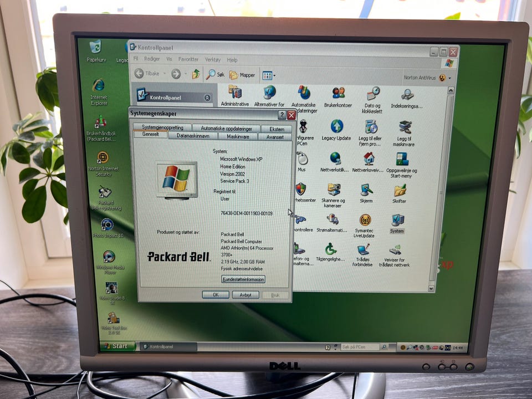This screenshot has height=399, width=532.
Task: Open Tilgjengelighetsalternativer control panel icon
Action: pyautogui.click(x=330, y=253)
